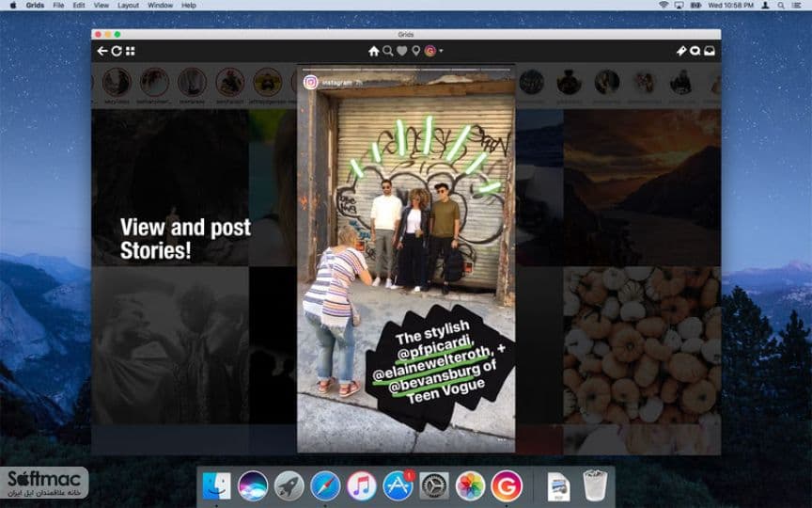Open the Apple menu
This screenshot has height=508, width=812.
[x=13, y=6]
